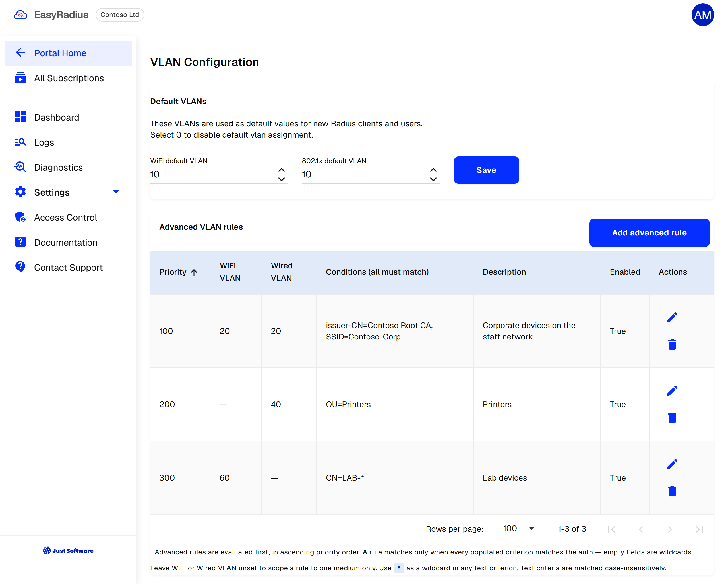This screenshot has height=584, width=728.
Task: Click the Diagnostics pulse icon
Action: (20, 167)
